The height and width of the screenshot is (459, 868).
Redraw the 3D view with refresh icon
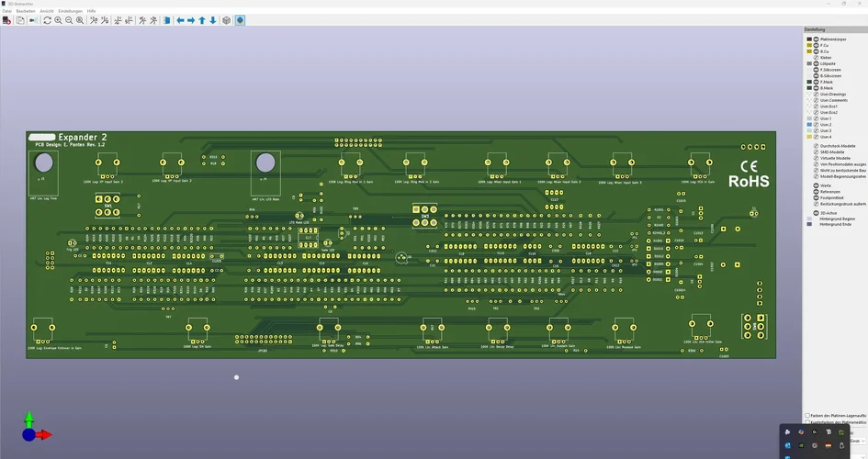[x=47, y=20]
